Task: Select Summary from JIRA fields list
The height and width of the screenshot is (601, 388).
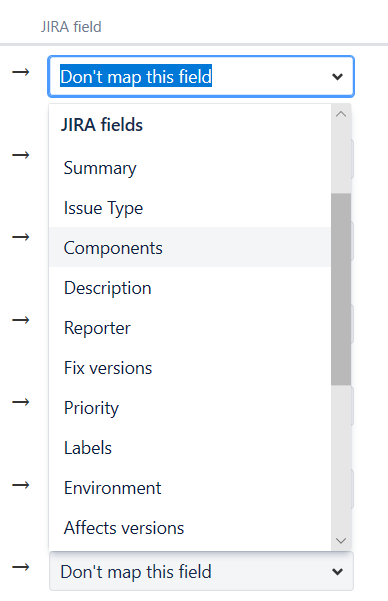Action: coord(190,168)
